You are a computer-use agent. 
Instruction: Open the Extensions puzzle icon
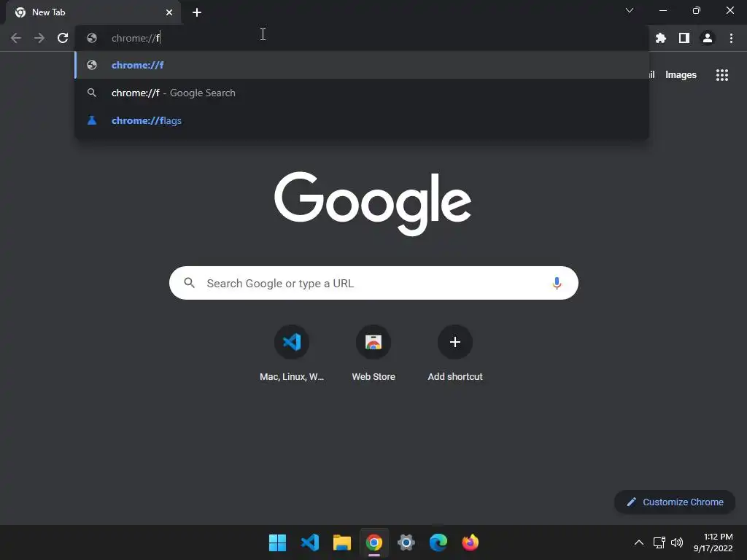[x=661, y=38]
